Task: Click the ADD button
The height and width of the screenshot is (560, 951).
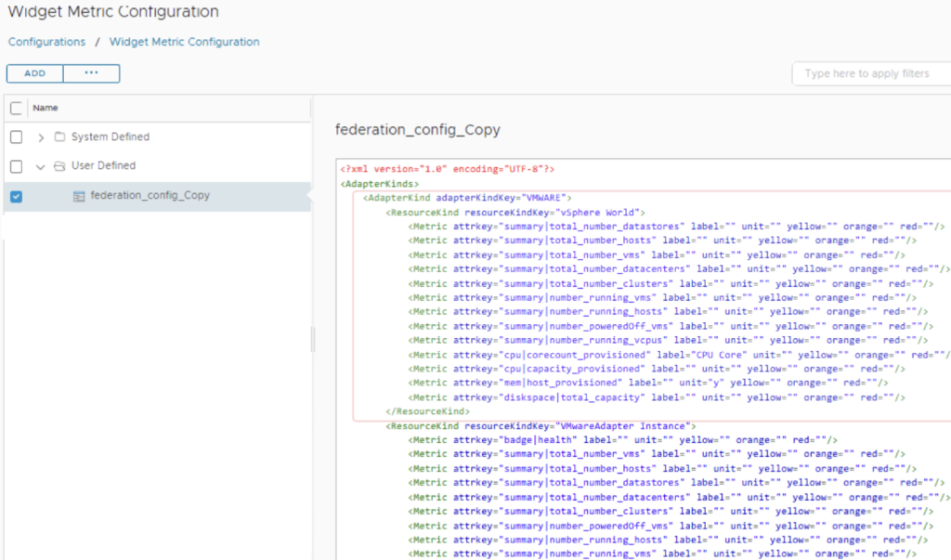Action: click(x=34, y=73)
